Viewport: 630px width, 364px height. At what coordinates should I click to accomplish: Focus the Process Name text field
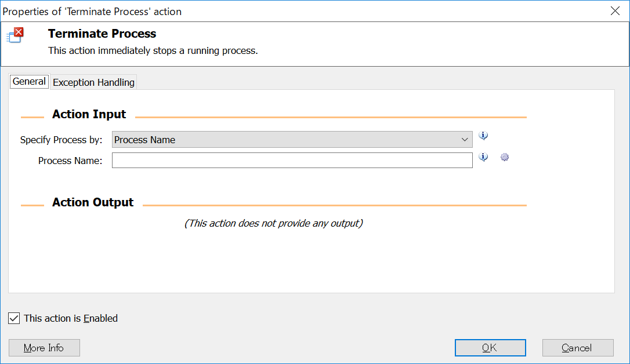click(x=292, y=161)
